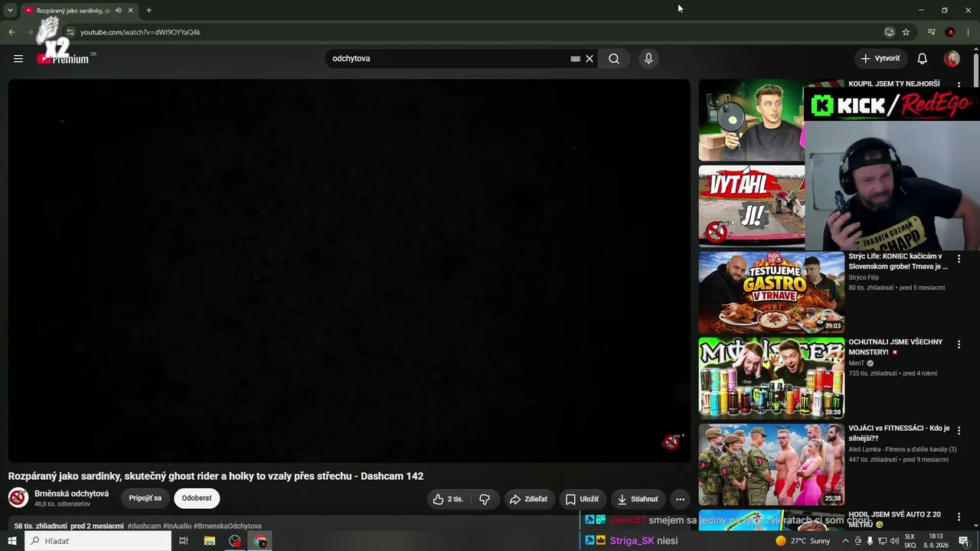Screen dimensions: 980x551
Task: Open more actions ellipsis under the video
Action: pos(680,499)
